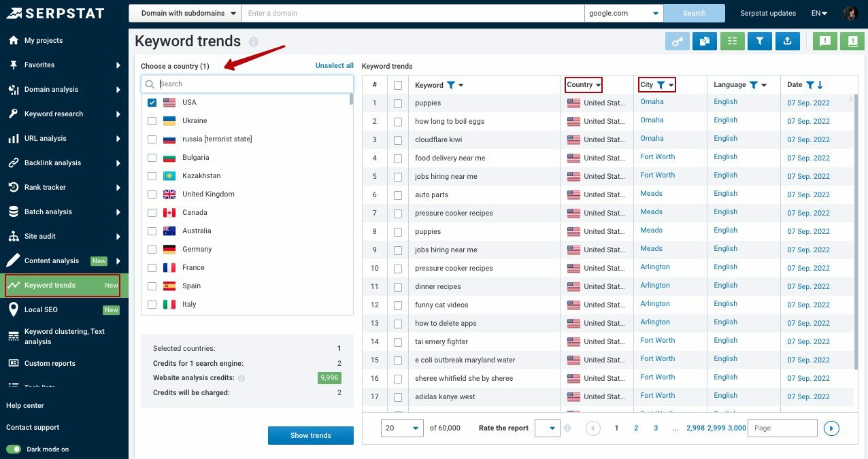Open the rows-per-page 20 dropdown
Image resolution: width=868 pixels, height=459 pixels.
pyautogui.click(x=403, y=428)
